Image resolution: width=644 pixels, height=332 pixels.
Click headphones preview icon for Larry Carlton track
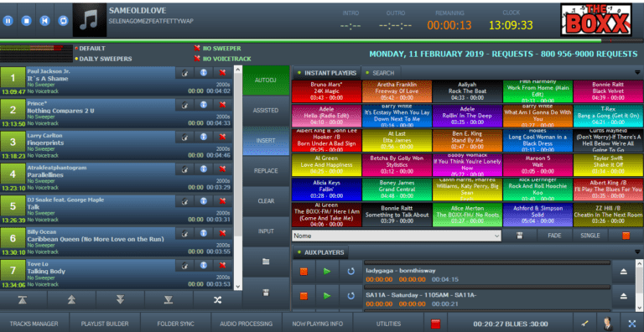click(184, 137)
